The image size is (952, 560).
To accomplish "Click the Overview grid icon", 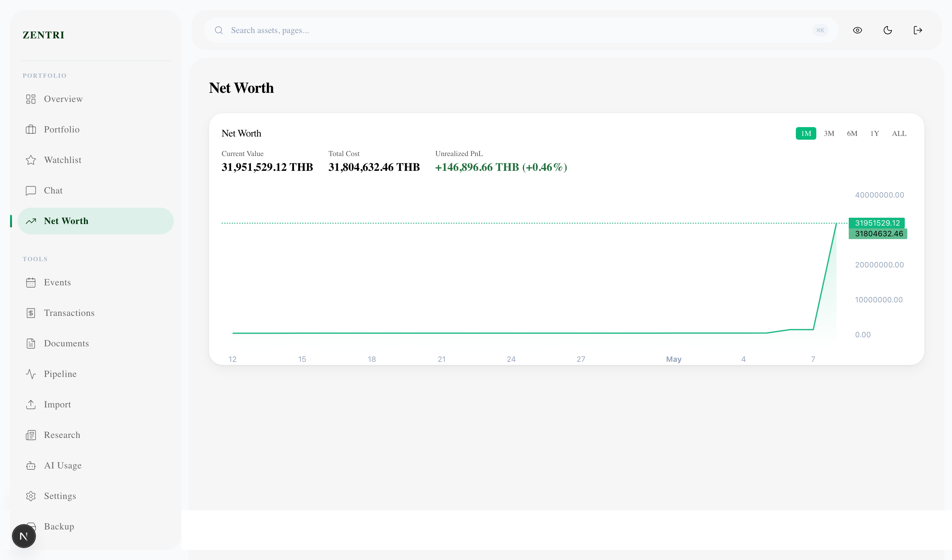I will point(31,99).
